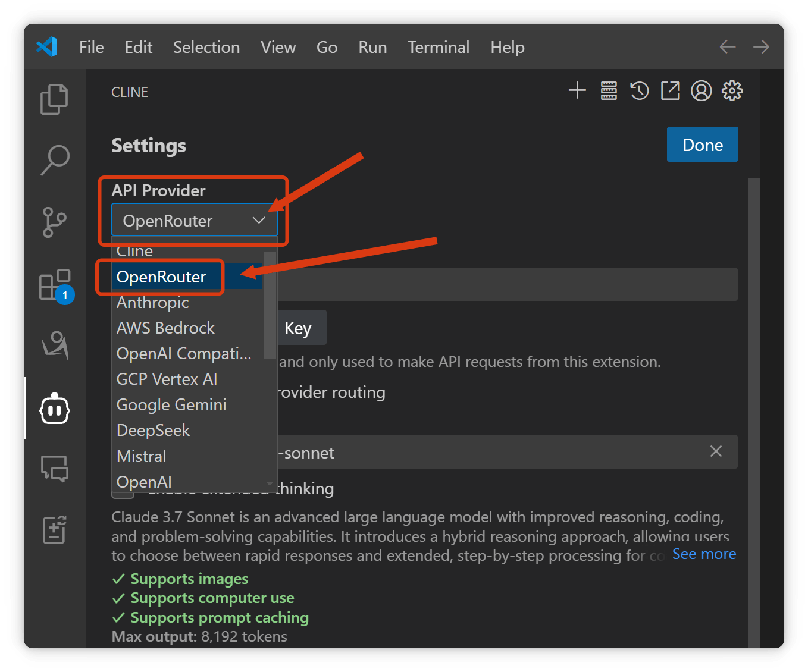
Task: Open the Explorer files icon in activity bar
Action: pos(54,99)
